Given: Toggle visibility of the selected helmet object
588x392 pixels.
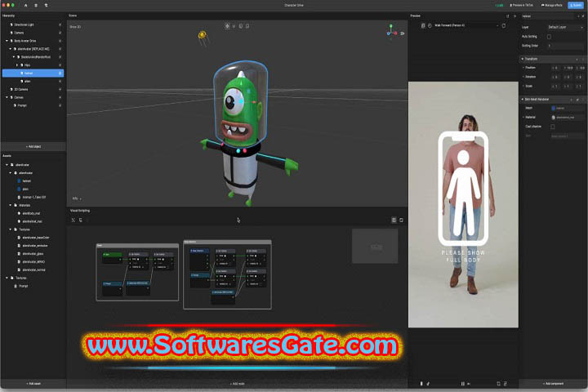Looking at the screenshot, I should point(60,73).
